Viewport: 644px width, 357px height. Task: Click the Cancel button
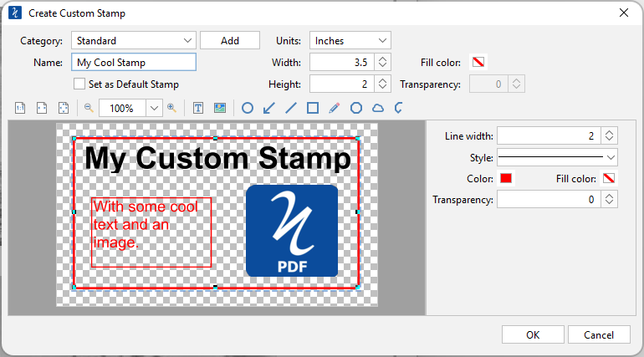(x=599, y=334)
